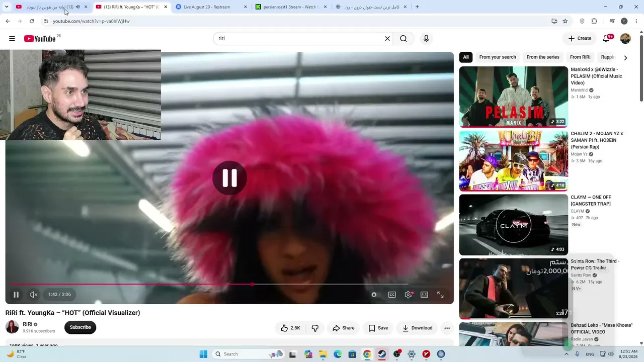Share this video
The image size is (644, 362).
[x=344, y=328]
